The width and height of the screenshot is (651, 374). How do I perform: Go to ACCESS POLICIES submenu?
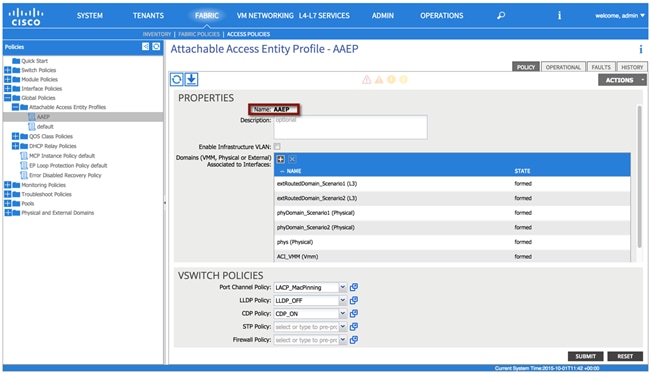[x=248, y=34]
